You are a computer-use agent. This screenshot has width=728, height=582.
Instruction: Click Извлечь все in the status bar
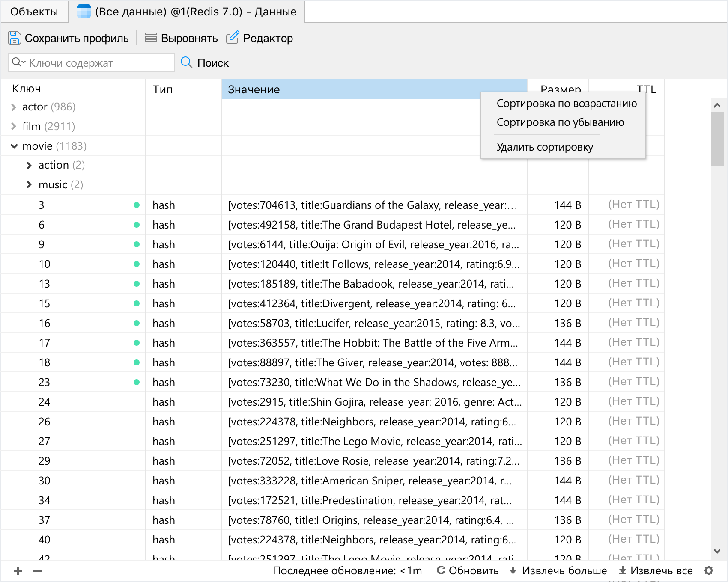(x=656, y=570)
